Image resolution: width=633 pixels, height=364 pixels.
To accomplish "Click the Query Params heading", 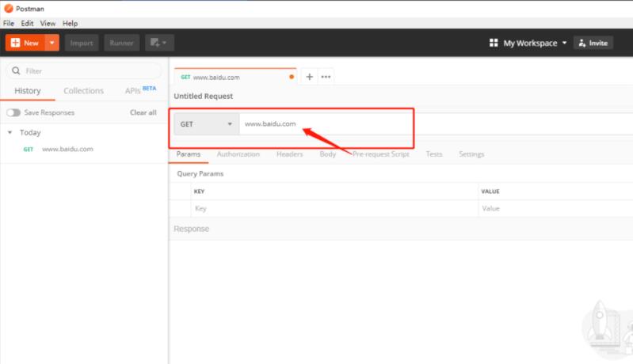I will (200, 174).
